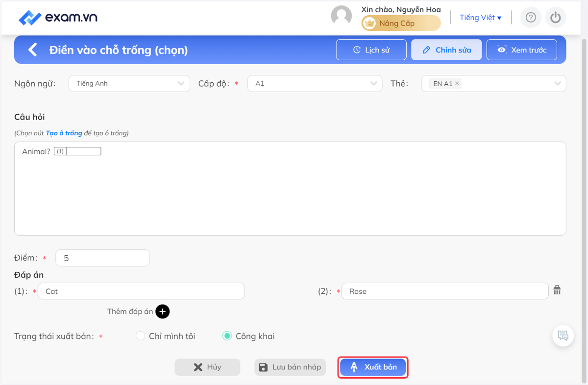This screenshot has width=588, height=385.
Task: Click Lưu bản nháp save draft
Action: pos(290,367)
